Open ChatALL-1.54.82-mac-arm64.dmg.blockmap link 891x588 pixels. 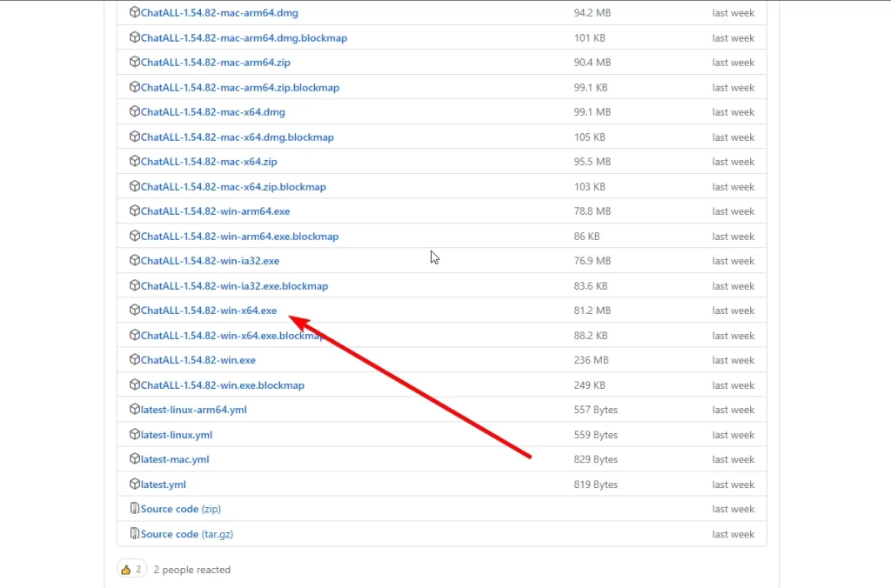(244, 37)
